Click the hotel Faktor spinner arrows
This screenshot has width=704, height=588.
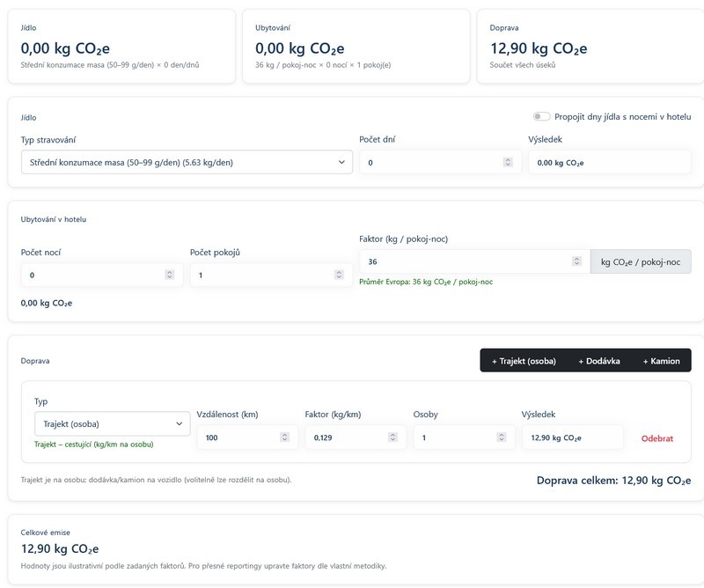[576, 261]
